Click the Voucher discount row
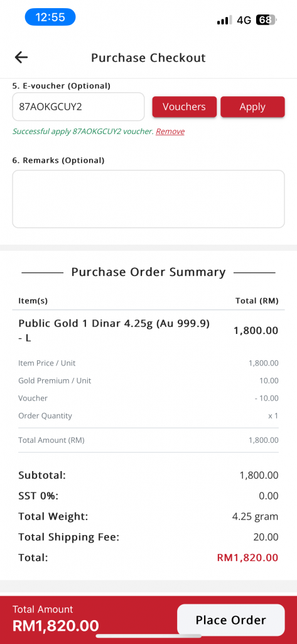Screen dimensions: 297x644 [148, 398]
